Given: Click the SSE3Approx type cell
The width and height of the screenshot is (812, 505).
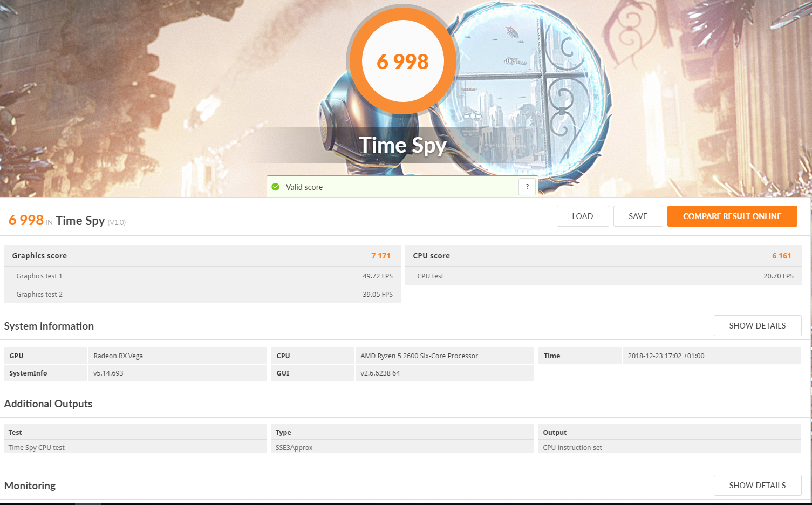Looking at the screenshot, I should tap(294, 447).
